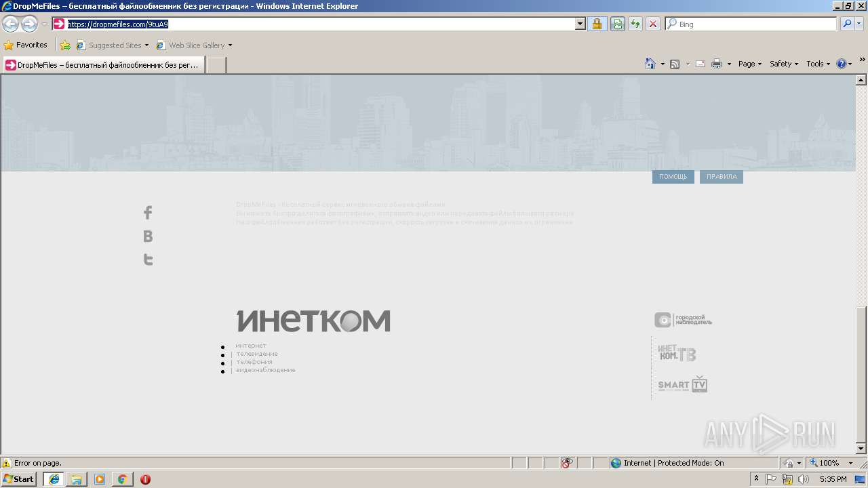Viewport: 868px width, 488px height.
Task: Click 'Internet | Protected Mode: On' status
Action: click(667, 463)
